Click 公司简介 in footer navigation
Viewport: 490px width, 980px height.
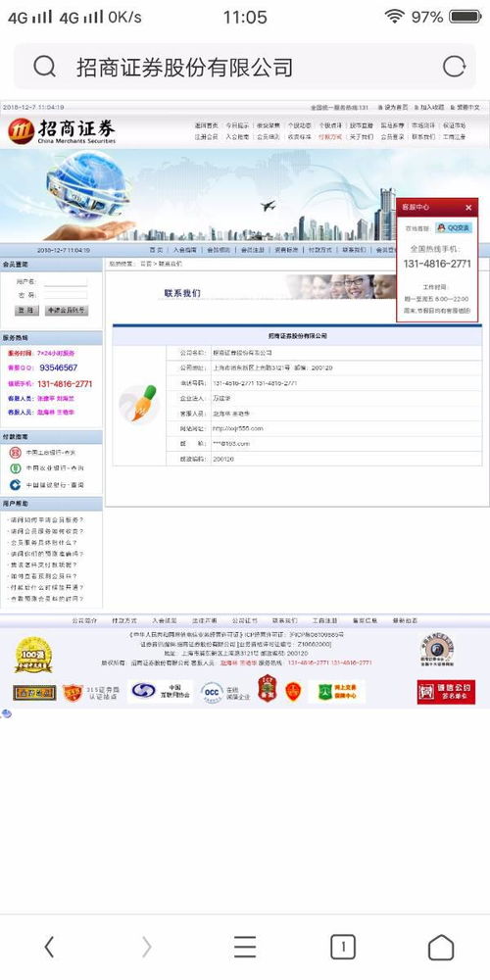point(84,620)
